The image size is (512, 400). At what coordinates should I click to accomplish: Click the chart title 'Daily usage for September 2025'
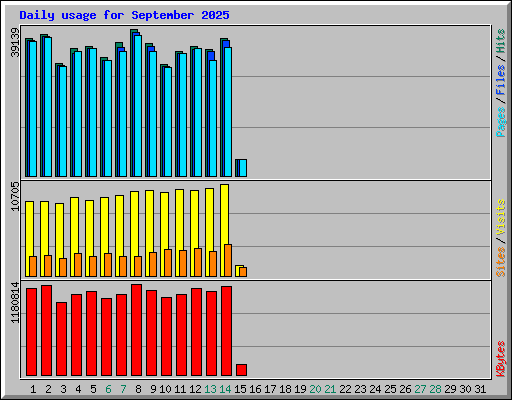coord(124,15)
